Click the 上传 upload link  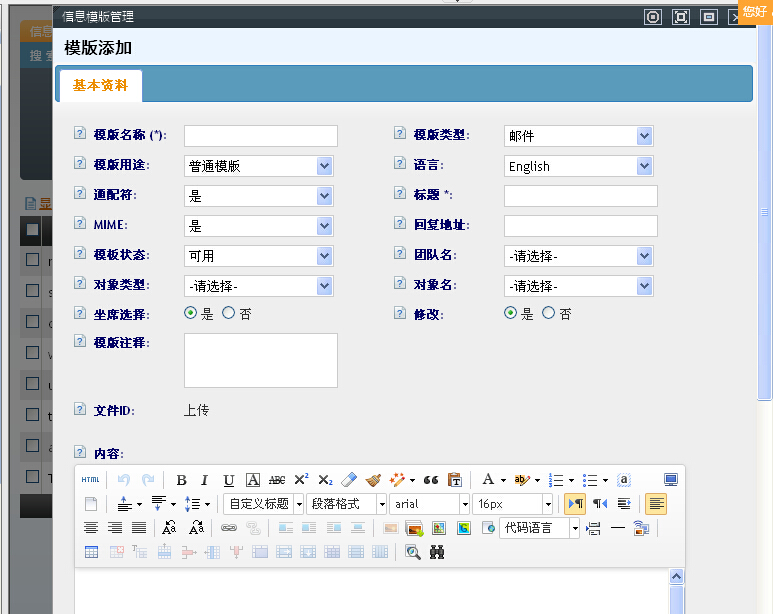[x=197, y=410]
